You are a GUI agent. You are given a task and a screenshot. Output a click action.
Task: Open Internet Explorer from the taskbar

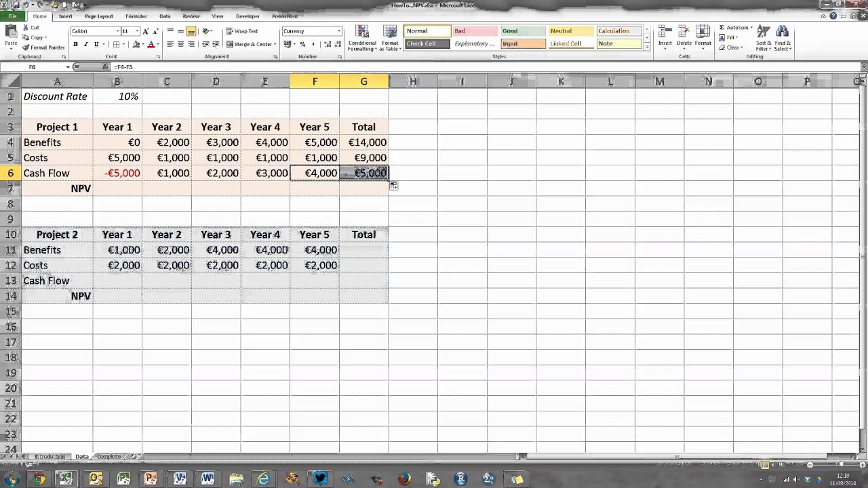pyautogui.click(x=263, y=479)
